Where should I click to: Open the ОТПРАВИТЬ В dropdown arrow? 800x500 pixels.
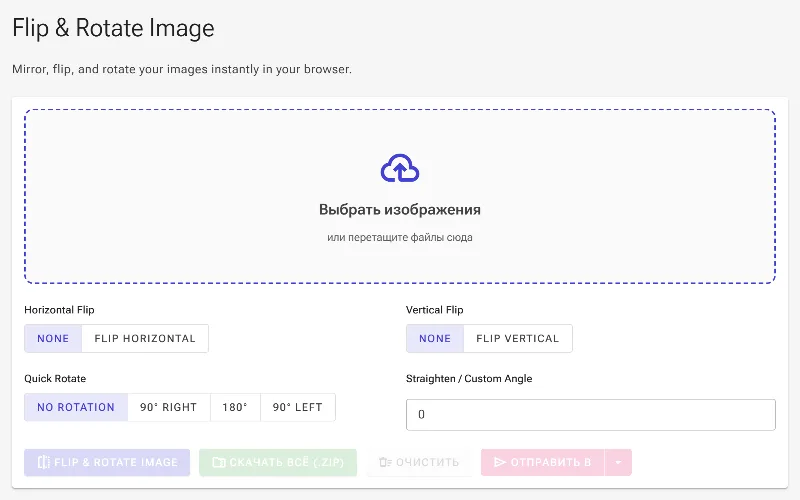coord(618,462)
